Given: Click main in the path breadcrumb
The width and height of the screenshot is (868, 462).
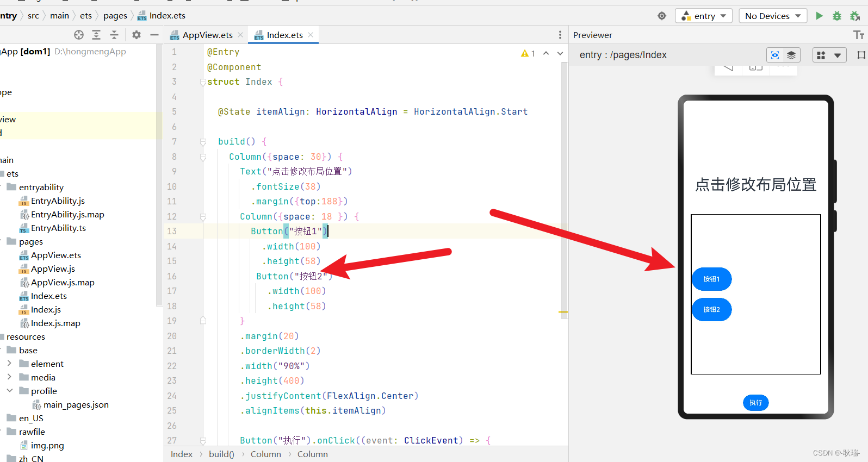Looking at the screenshot, I should 59,16.
